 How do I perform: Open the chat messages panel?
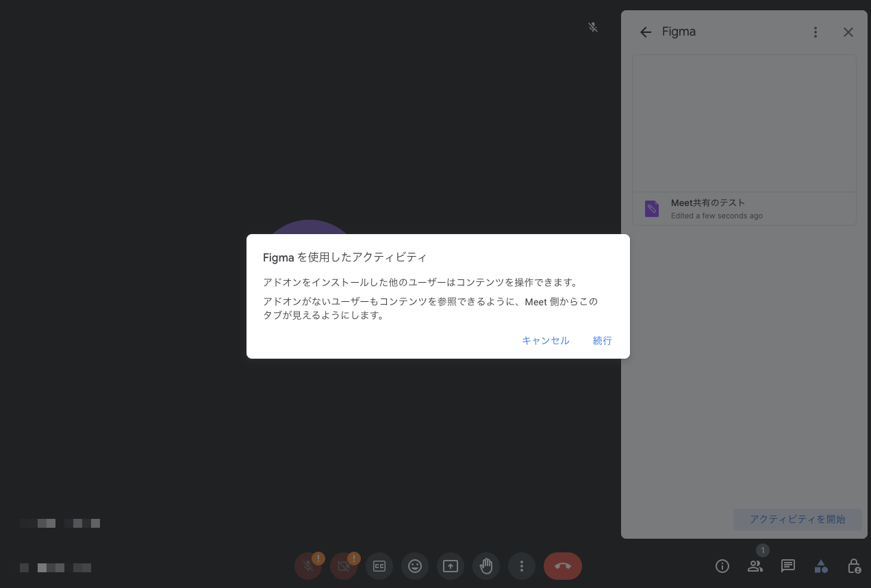[x=787, y=566]
